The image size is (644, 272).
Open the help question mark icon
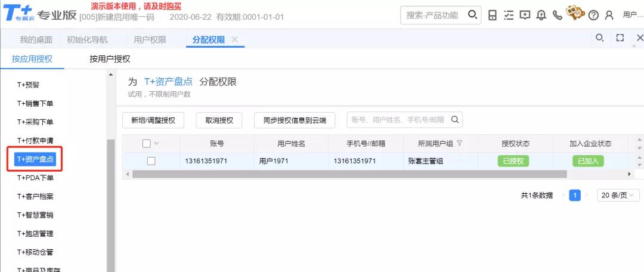pos(593,16)
